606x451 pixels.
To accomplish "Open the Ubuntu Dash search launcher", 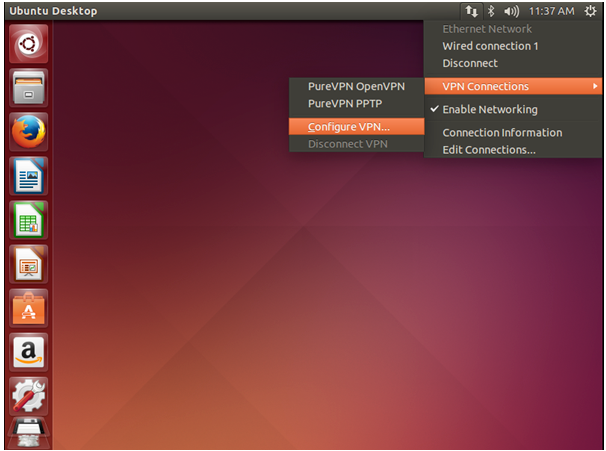I will tap(29, 44).
